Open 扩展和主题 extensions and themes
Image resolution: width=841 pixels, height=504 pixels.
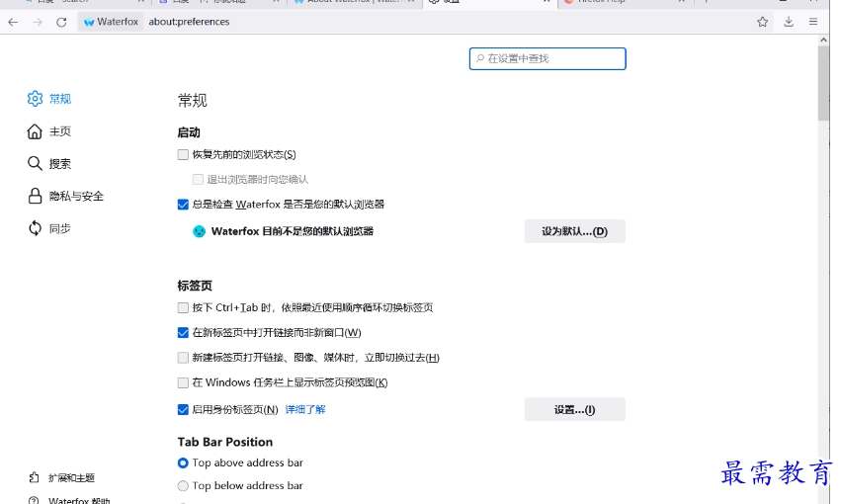(61, 477)
